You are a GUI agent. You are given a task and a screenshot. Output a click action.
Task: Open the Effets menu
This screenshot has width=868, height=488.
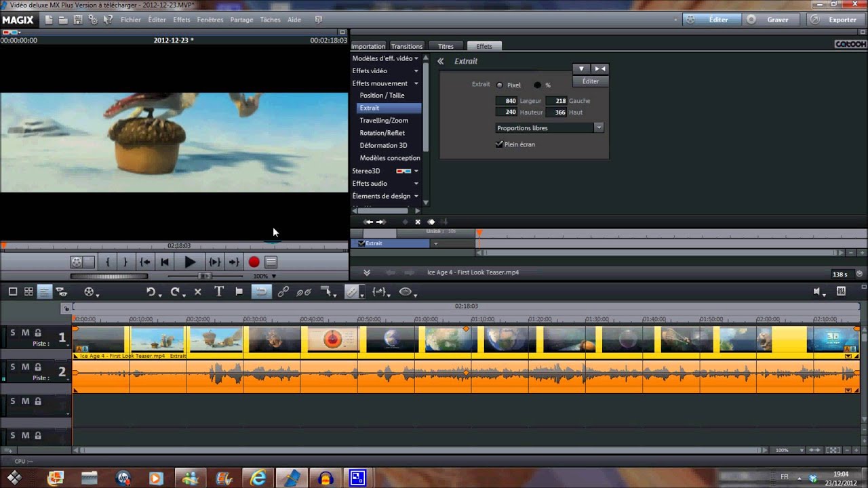tap(181, 20)
